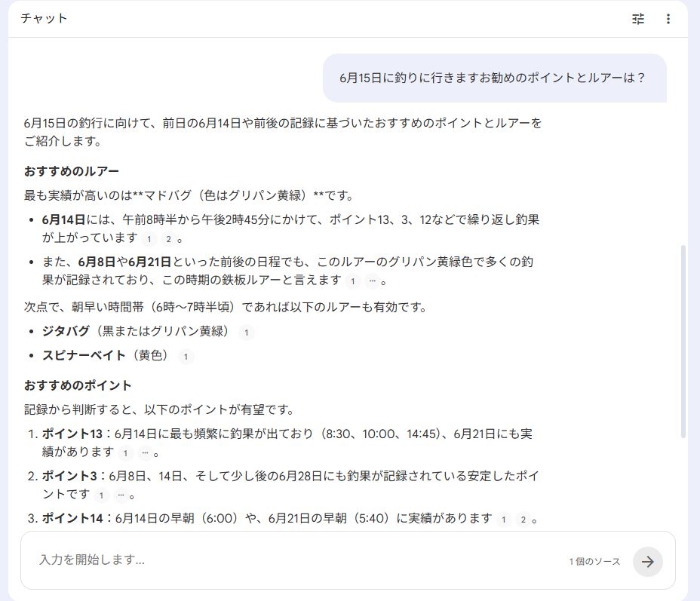Open the citation chip beside スピナーベイト
The height and width of the screenshot is (601, 700).
tap(186, 357)
